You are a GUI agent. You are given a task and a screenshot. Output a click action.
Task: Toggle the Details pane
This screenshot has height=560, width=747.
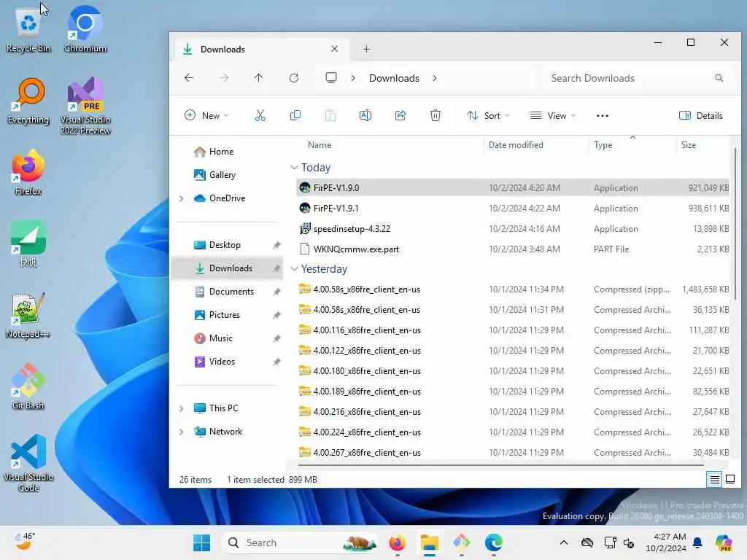click(x=701, y=116)
